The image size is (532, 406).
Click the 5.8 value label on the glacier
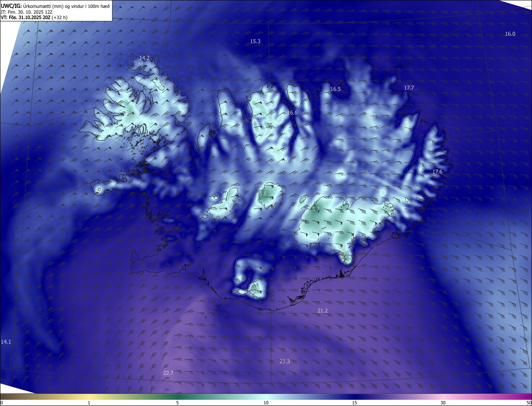pos(263,194)
